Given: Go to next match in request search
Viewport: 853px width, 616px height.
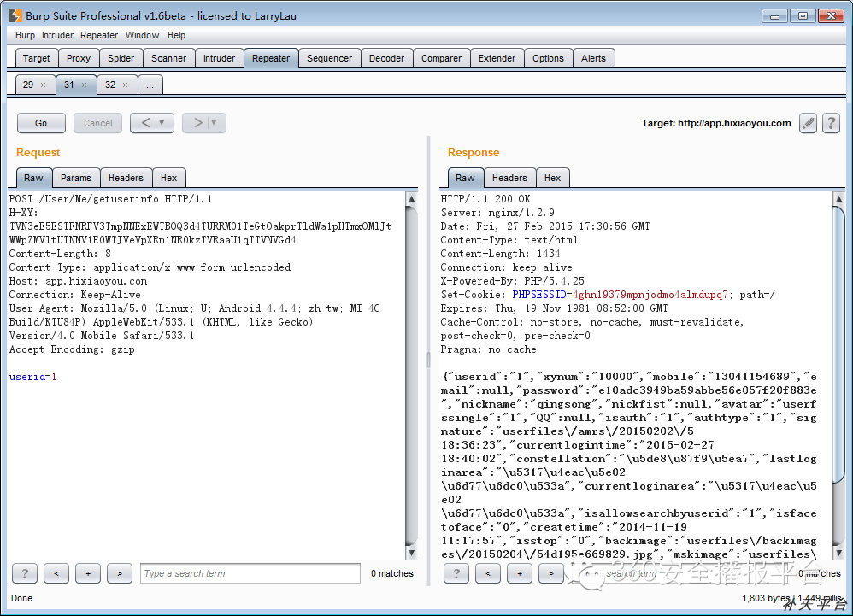Looking at the screenshot, I should coord(120,573).
